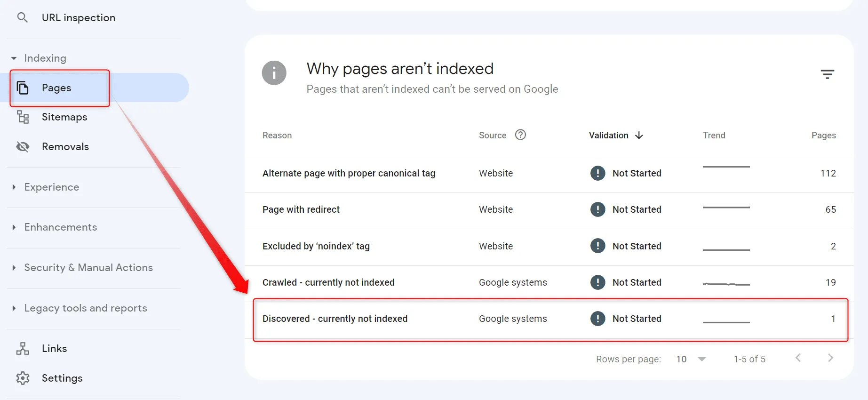Go to the previous table page
The height and width of the screenshot is (400, 868).
pyautogui.click(x=798, y=358)
